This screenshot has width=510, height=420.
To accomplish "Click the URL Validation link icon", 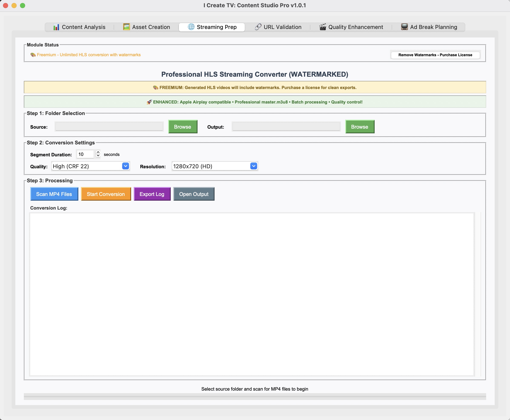I will pos(258,27).
